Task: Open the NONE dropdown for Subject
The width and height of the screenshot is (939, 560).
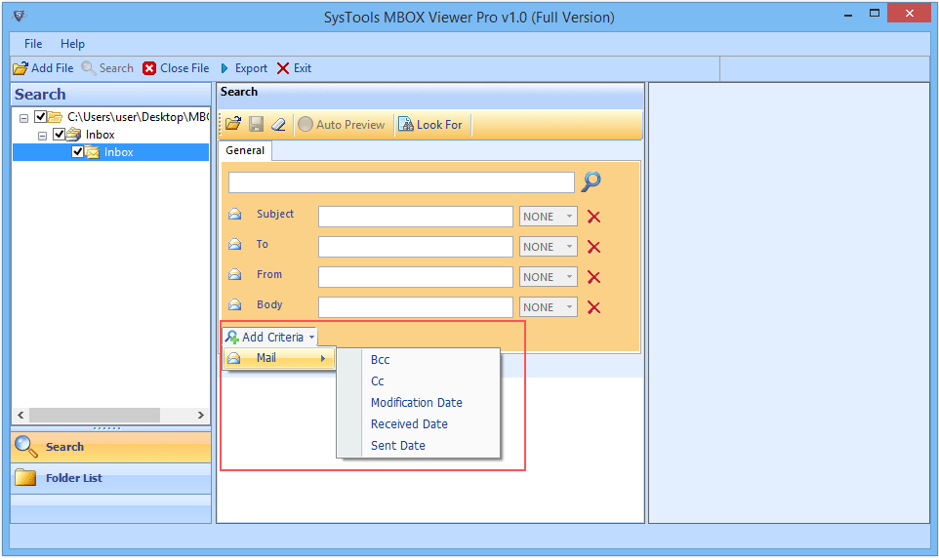Action: click(548, 217)
